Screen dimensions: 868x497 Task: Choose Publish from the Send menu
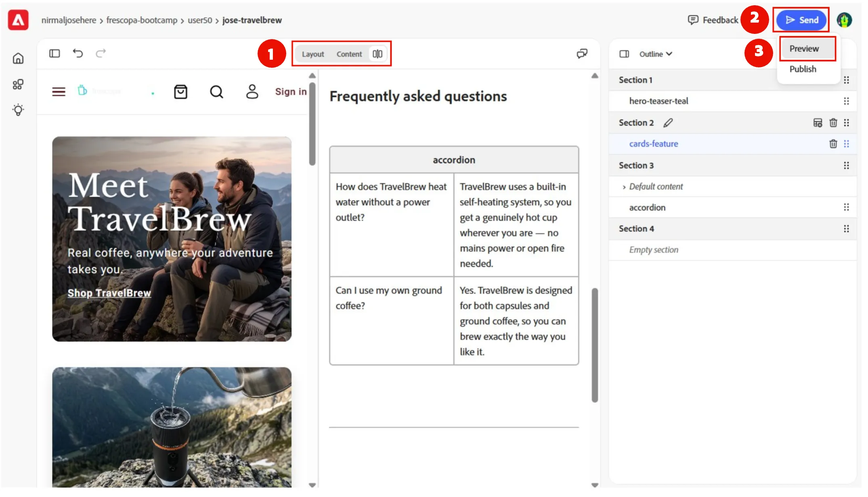[x=803, y=69]
